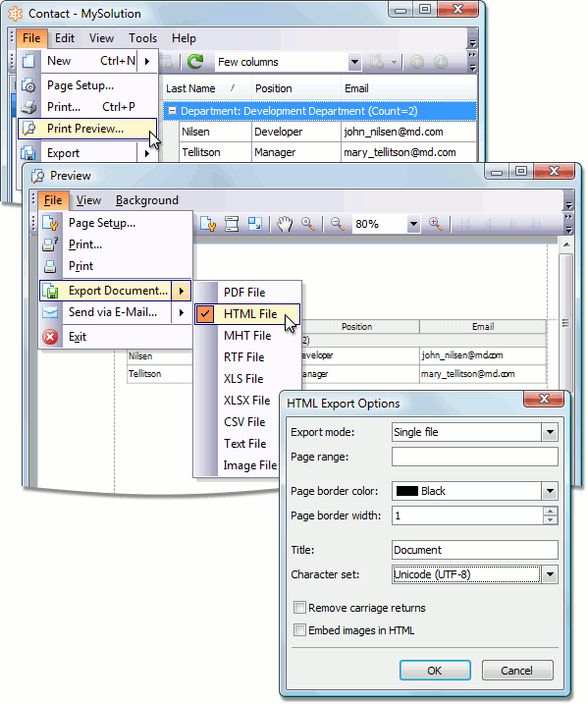588x704 pixels.
Task: Select Print Preview... in Contact File menu
Action: tap(87, 129)
